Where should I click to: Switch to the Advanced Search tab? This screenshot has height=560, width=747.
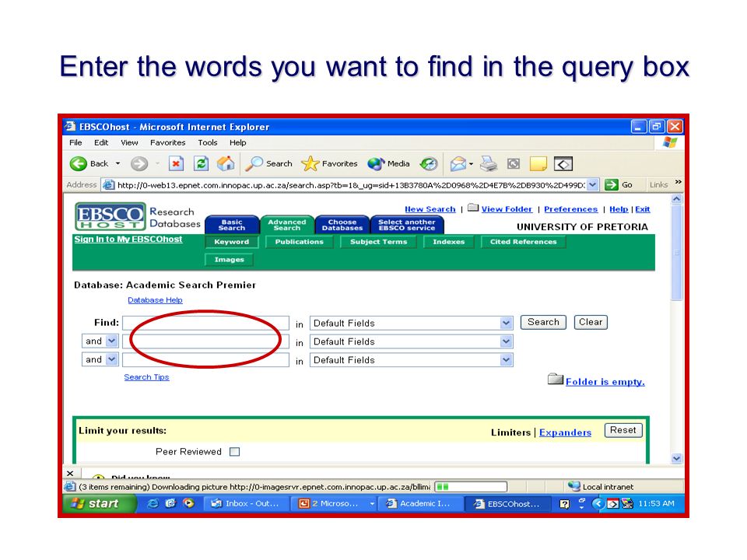[x=287, y=225]
